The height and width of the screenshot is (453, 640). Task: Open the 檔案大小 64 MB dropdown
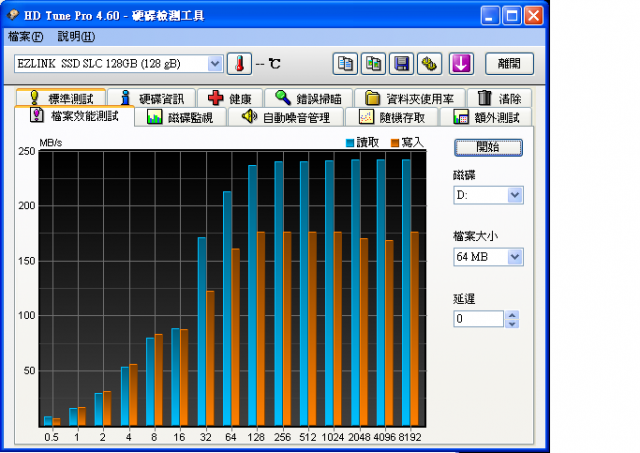[x=488, y=257]
